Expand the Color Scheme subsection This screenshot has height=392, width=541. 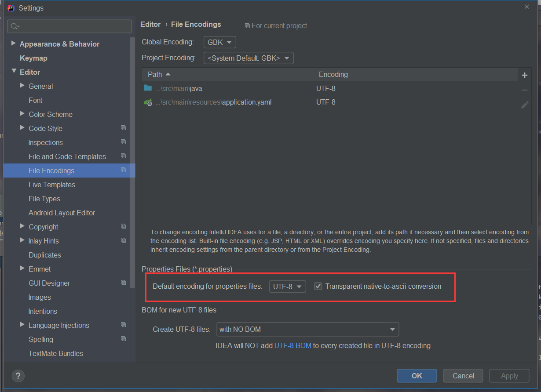(x=22, y=114)
